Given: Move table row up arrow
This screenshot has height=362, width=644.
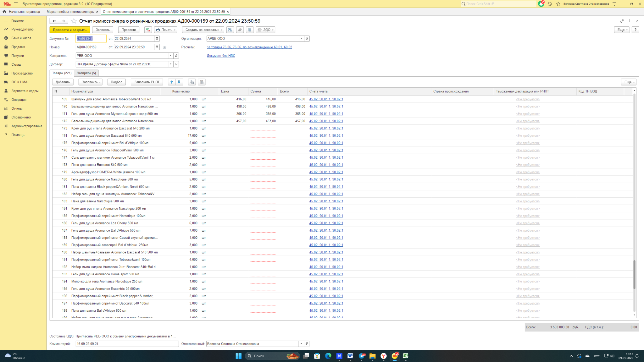Looking at the screenshot, I should (x=172, y=82).
